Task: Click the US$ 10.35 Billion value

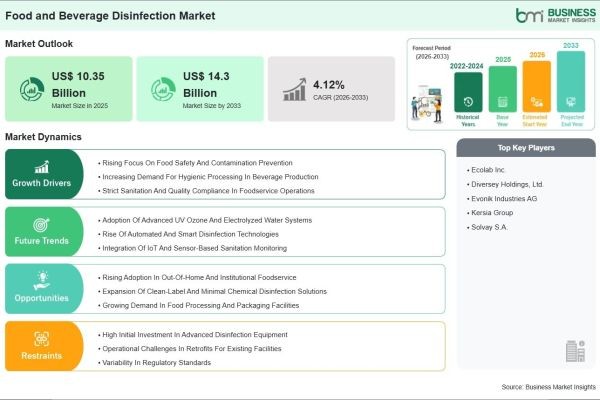Action: (x=78, y=85)
